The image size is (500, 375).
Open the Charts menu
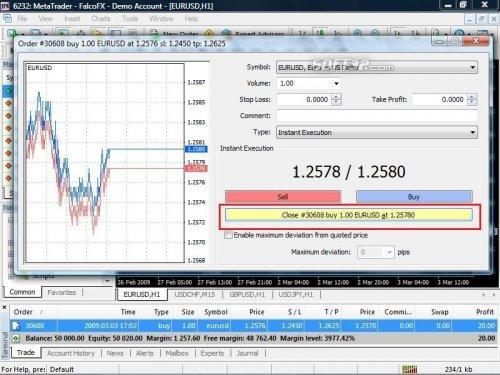click(x=101, y=19)
